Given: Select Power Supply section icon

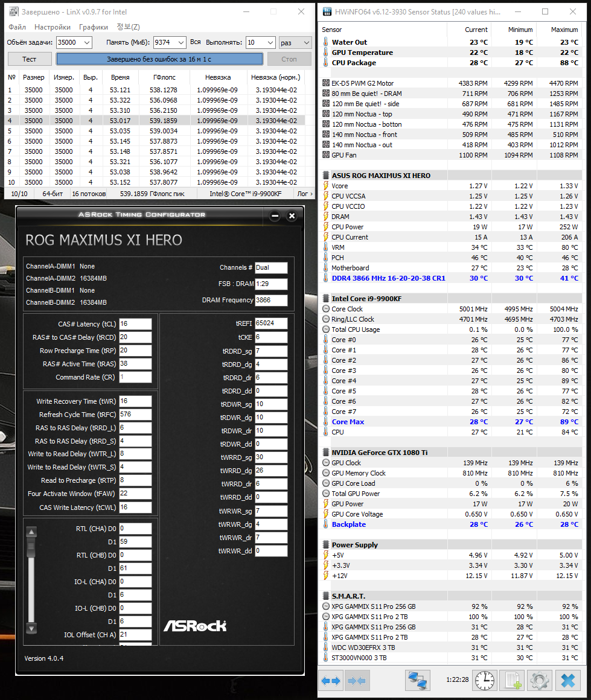Looking at the screenshot, I should coord(326,545).
